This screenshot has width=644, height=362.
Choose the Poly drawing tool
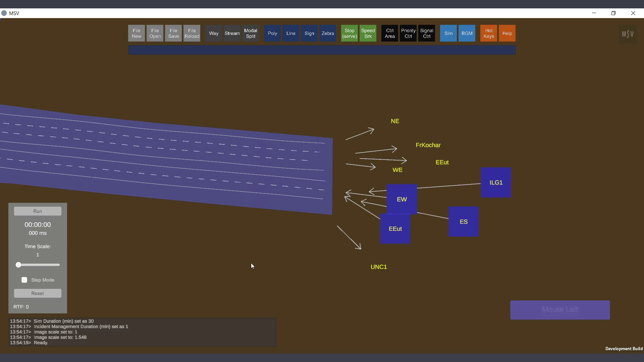pos(272,33)
